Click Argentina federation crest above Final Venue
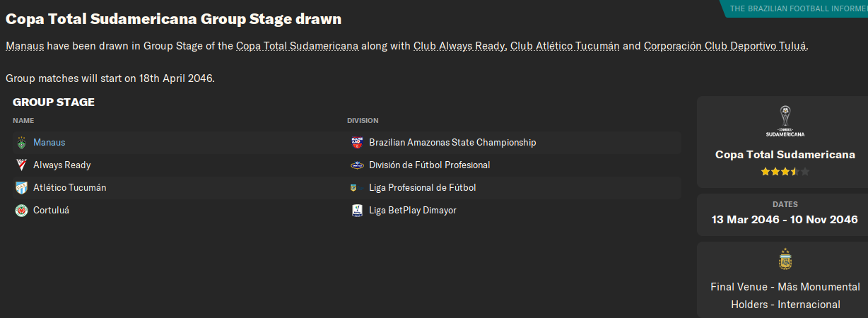868x318 pixels. click(x=785, y=259)
